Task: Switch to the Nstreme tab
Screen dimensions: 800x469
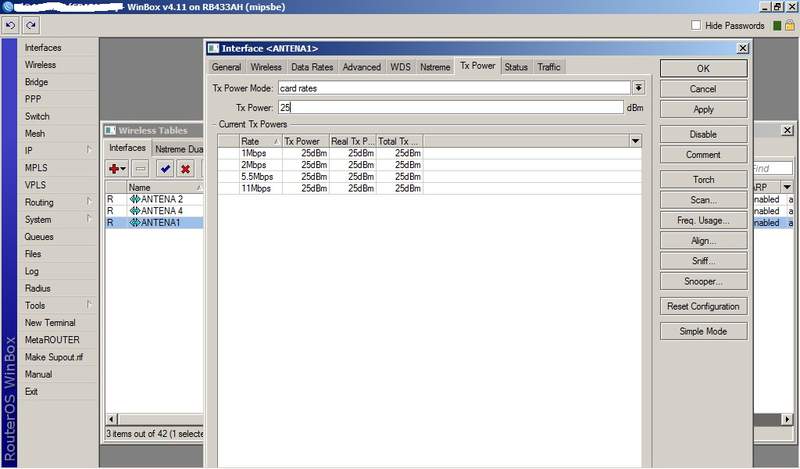Action: 435,67
